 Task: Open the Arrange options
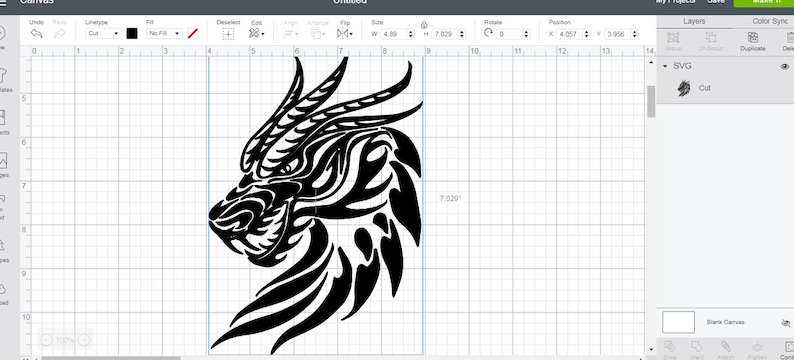pyautogui.click(x=318, y=33)
